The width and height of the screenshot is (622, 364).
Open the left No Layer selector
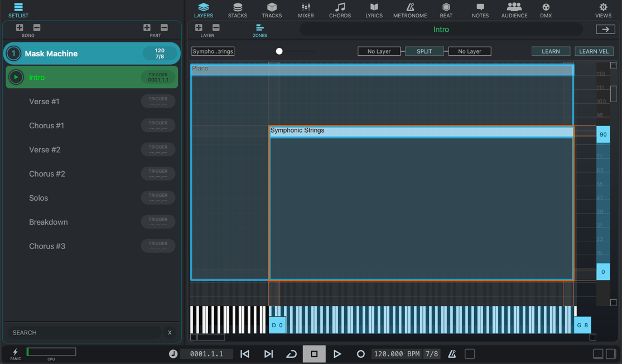[x=379, y=51]
